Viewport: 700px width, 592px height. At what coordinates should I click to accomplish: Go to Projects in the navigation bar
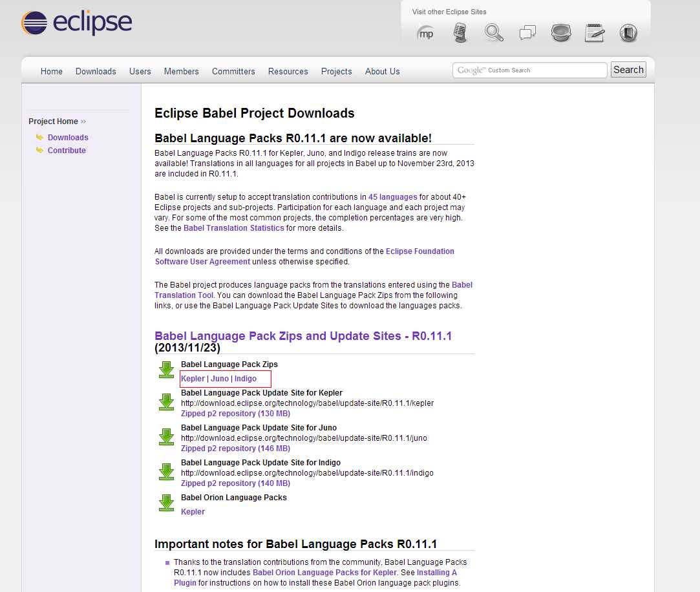(x=336, y=72)
